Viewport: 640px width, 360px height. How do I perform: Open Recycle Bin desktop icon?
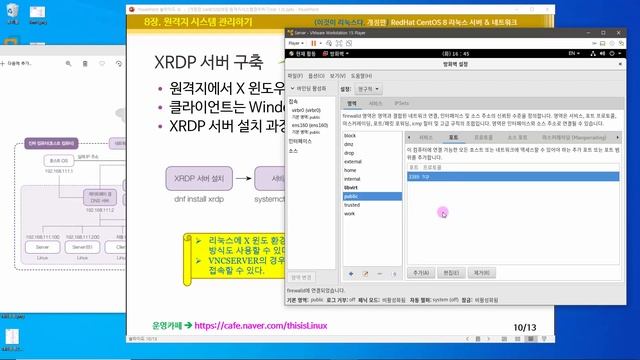[x=12, y=13]
